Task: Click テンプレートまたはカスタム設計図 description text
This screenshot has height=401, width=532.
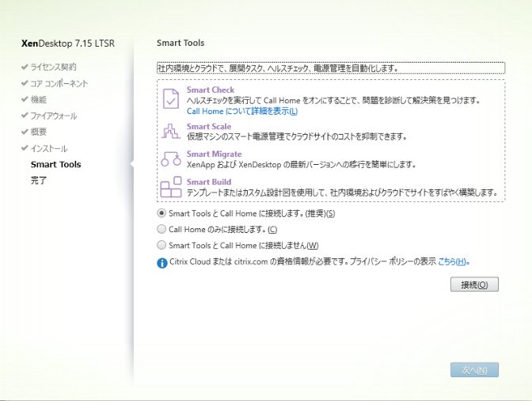Action: click(x=342, y=193)
